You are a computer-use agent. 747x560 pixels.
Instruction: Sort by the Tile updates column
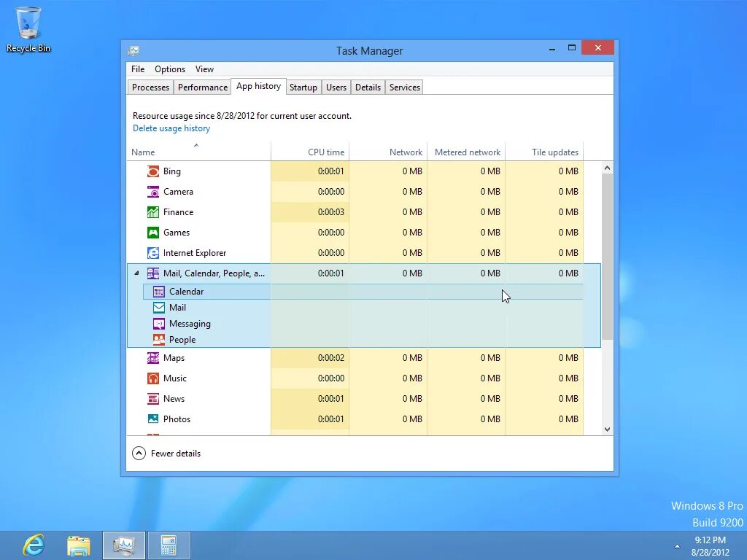click(544, 152)
